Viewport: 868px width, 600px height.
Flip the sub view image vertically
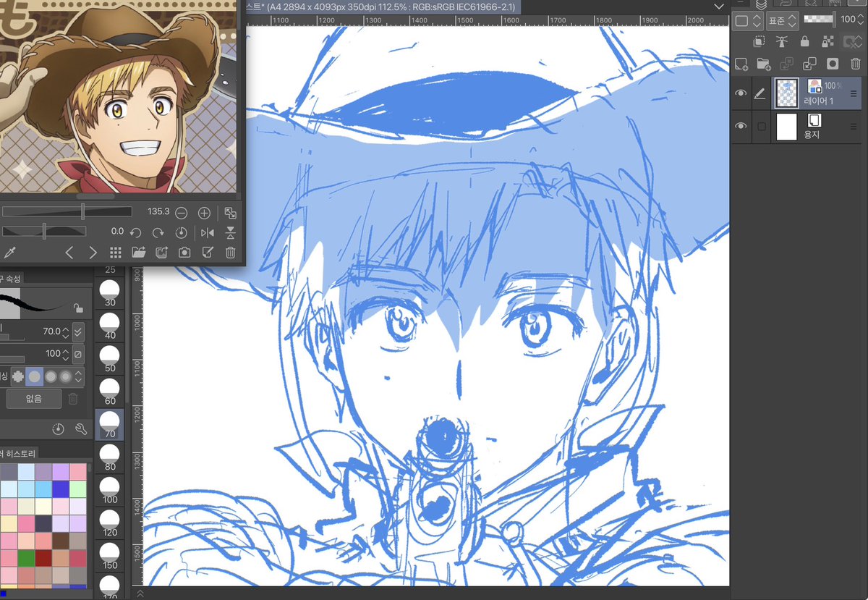click(230, 232)
